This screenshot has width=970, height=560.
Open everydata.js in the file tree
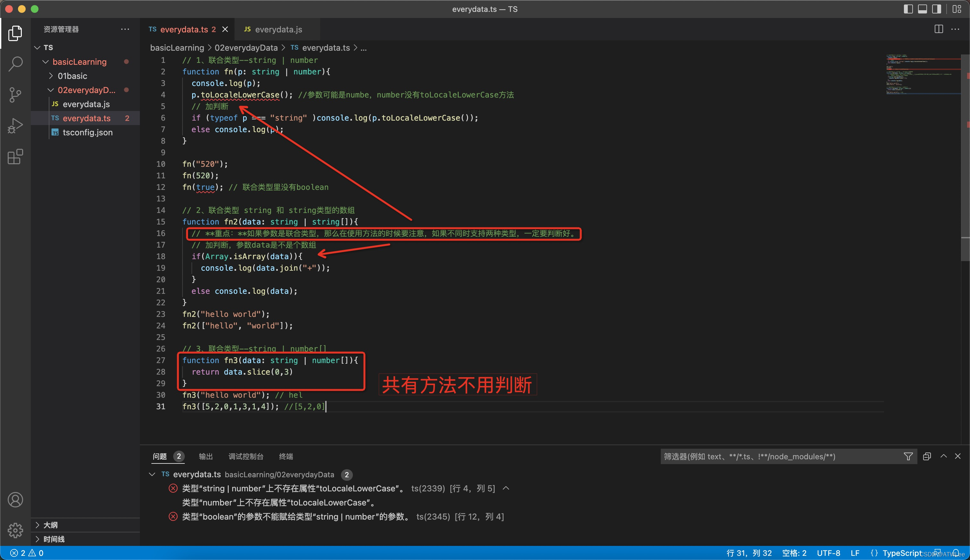tap(85, 104)
